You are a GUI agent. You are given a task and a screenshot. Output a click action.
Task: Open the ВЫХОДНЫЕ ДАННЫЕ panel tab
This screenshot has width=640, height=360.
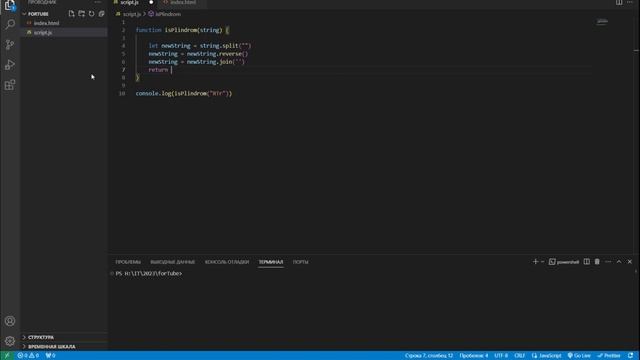173,262
